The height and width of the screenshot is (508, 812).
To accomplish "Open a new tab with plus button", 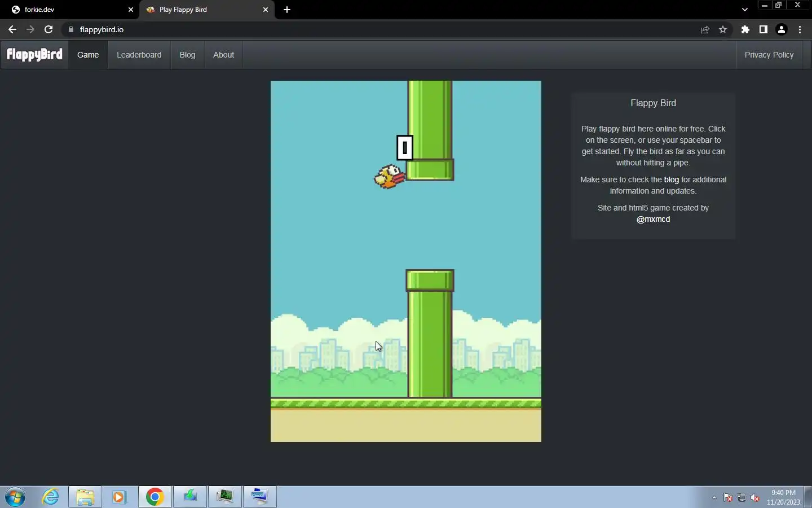I will coord(287,10).
